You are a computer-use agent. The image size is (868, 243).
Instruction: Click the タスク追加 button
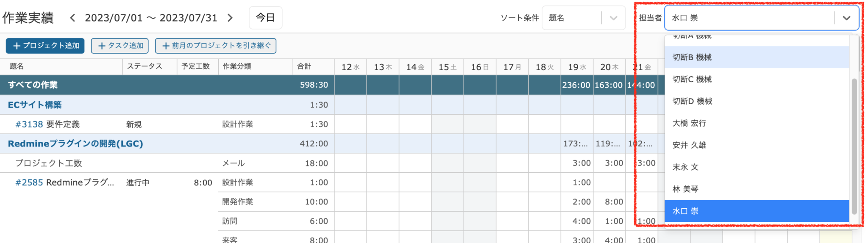120,46
